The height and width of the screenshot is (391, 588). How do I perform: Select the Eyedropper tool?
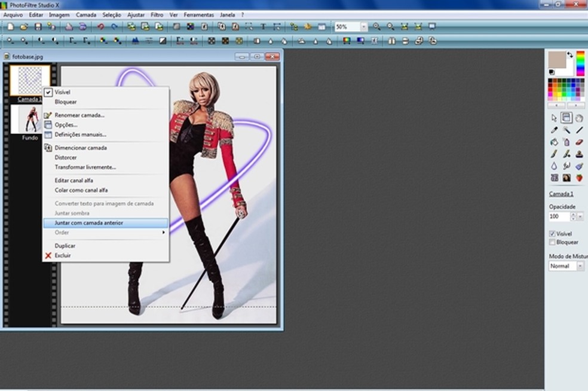point(554,130)
